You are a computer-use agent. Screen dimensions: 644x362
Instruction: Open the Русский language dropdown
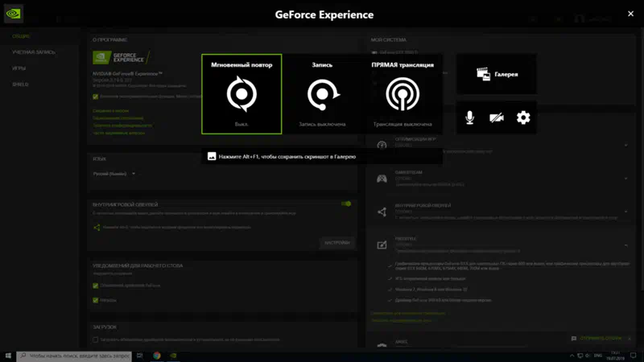(114, 174)
